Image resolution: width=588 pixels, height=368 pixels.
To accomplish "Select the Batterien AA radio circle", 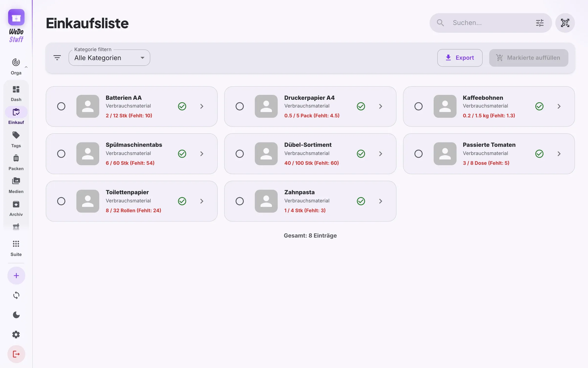I will point(61,106).
